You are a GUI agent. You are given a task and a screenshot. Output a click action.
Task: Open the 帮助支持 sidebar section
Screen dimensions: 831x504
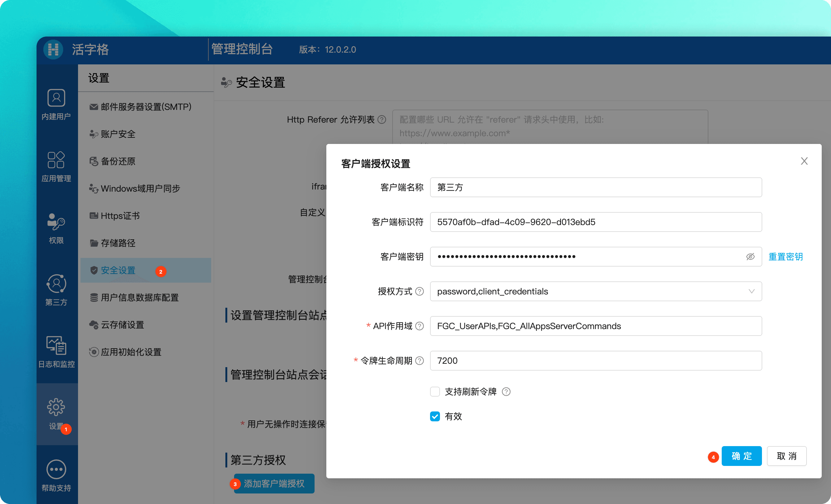point(56,476)
